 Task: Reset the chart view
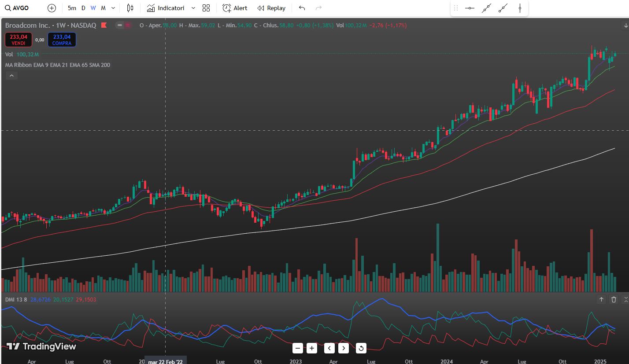361,348
